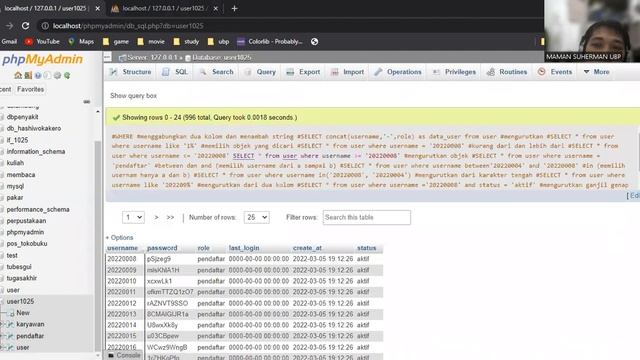Open the pendaftar table in tree
Viewport: 640px width, 360px height.
[30, 336]
